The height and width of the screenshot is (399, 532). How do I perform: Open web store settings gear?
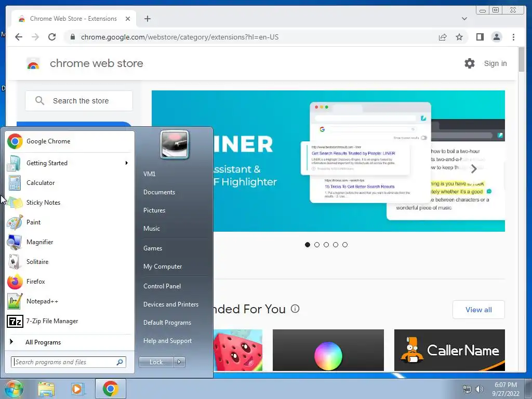click(470, 63)
